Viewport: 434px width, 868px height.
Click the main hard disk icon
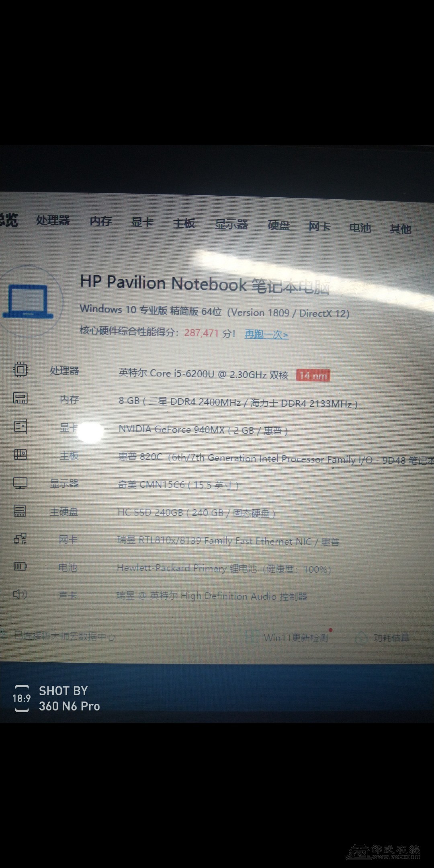click(20, 511)
